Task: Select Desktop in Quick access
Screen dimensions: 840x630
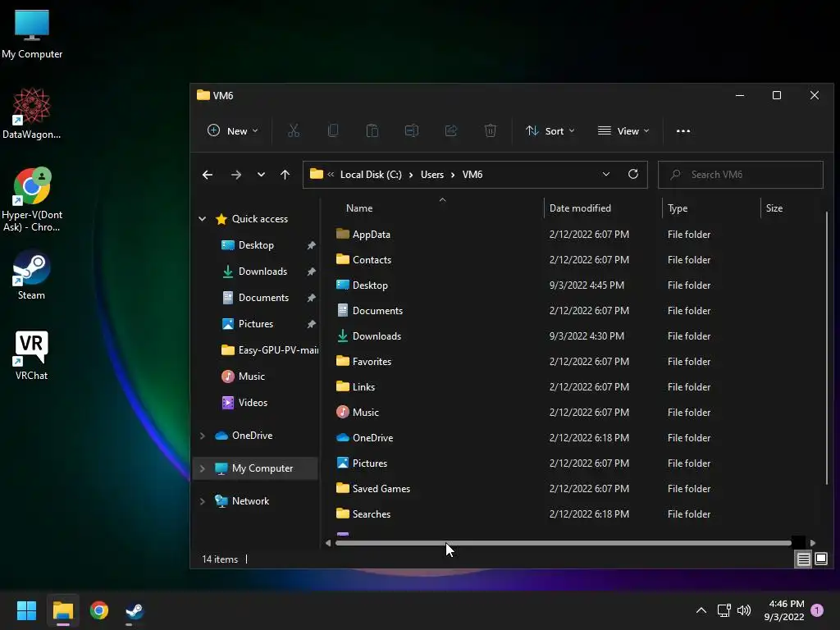Action: 256,244
